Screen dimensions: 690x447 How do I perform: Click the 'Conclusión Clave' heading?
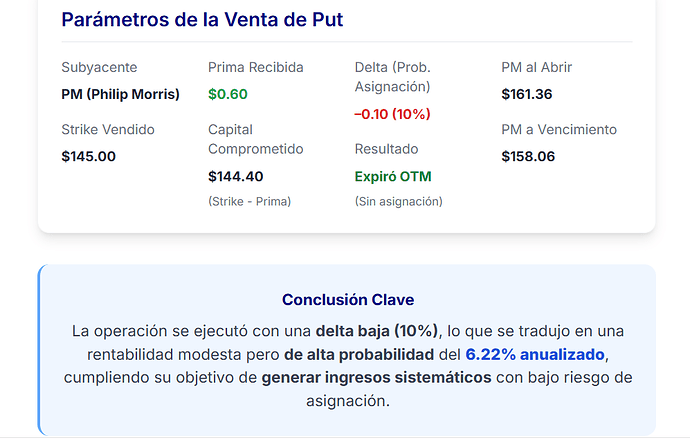[x=347, y=299]
